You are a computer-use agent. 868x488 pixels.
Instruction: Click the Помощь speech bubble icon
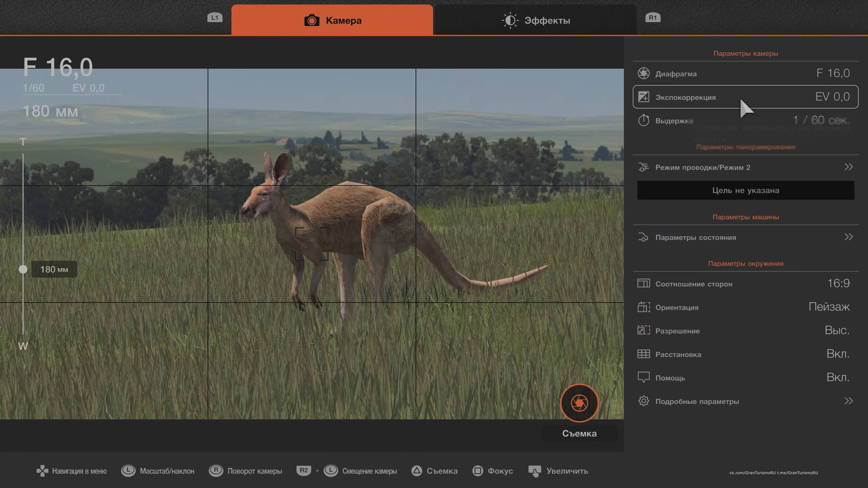point(644,377)
